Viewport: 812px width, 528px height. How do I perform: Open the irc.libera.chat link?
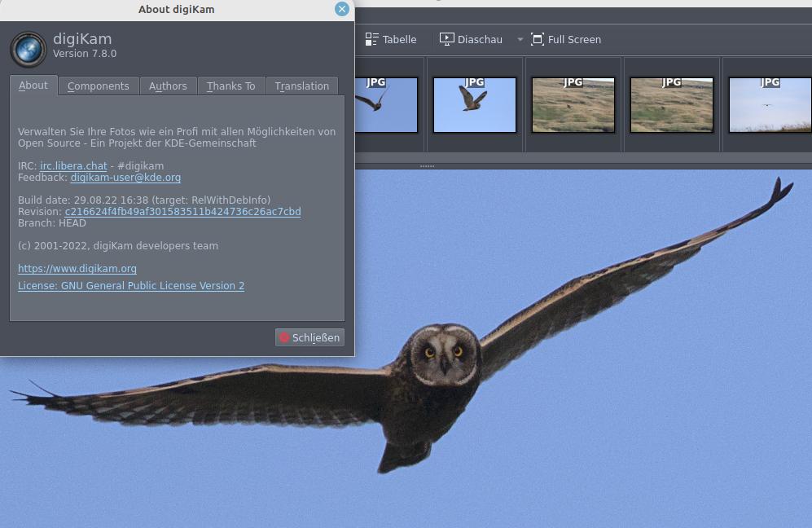coord(73,165)
